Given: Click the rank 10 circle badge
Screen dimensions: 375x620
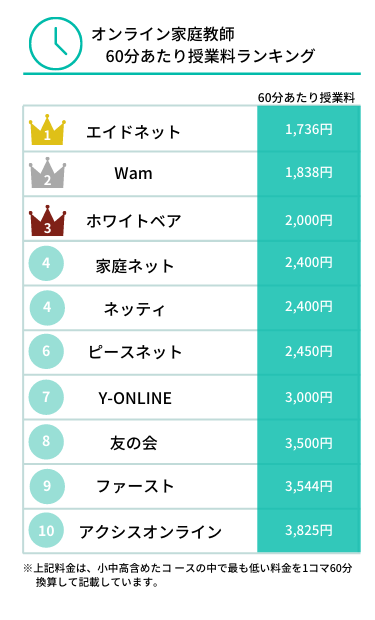Looking at the screenshot, I should coord(46,530).
